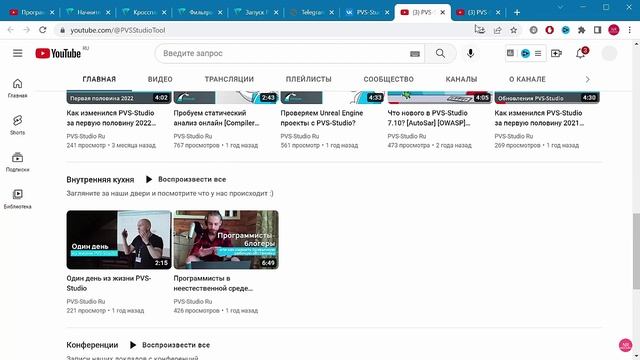The image size is (640, 360).
Task: Open the Chrome three-dot menu
Action: click(x=630, y=30)
